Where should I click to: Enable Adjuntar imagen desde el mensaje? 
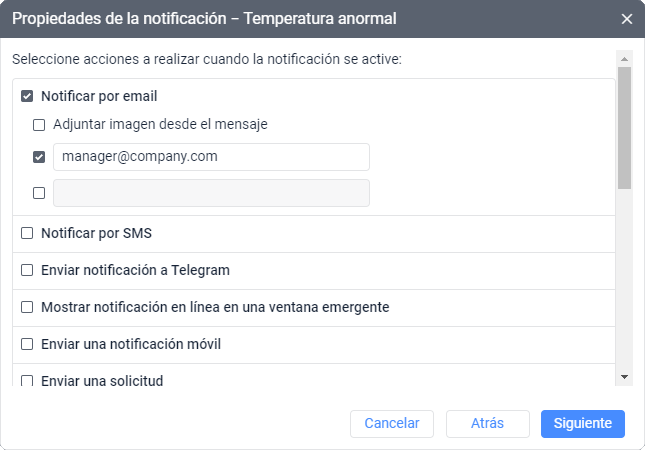(x=39, y=125)
